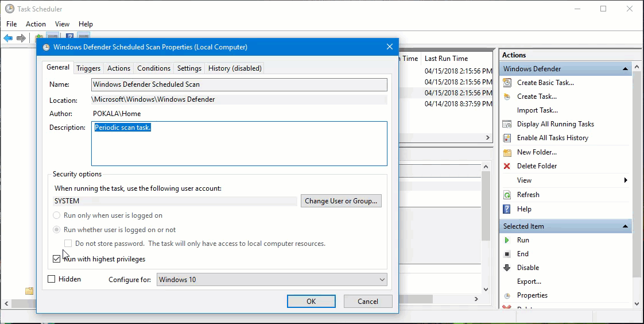644x324 pixels.
Task: Expand the View submenu arrow
Action: (626, 180)
